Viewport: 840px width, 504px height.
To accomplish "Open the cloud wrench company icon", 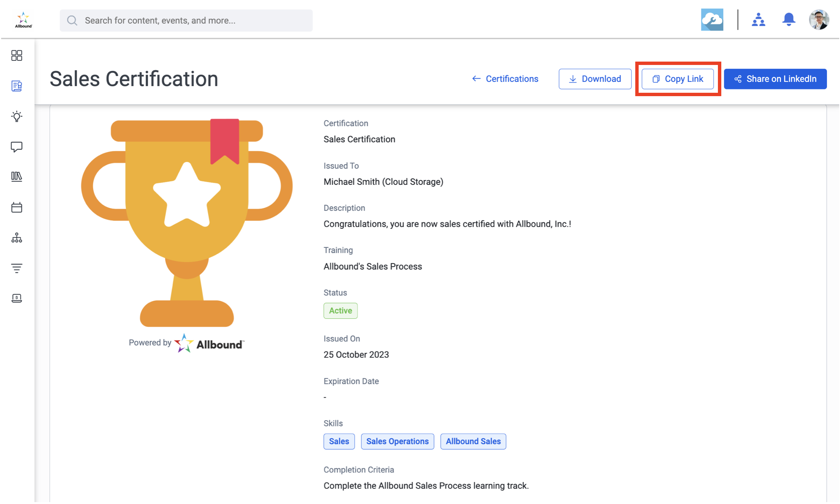I will coord(712,20).
